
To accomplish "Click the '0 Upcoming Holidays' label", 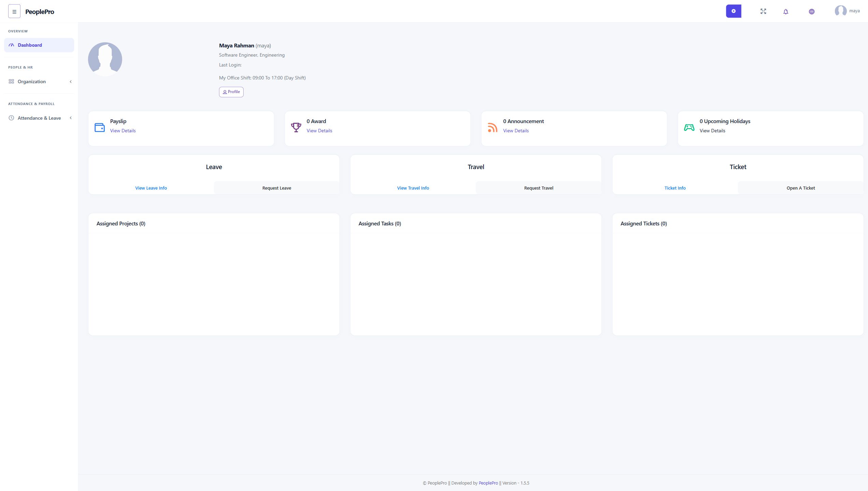I will pyautogui.click(x=725, y=121).
